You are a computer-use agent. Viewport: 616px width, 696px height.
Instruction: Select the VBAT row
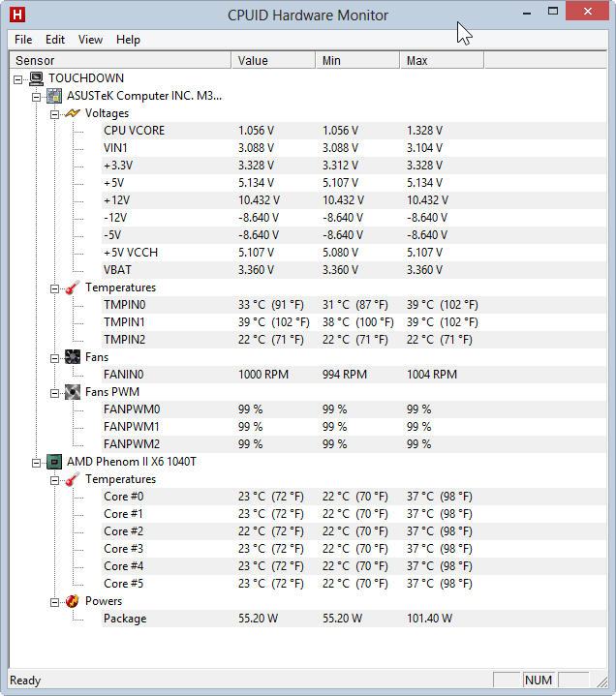[354, 270]
